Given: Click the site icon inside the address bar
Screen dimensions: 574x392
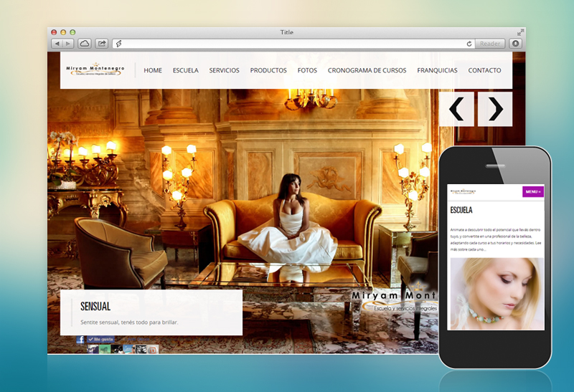Looking at the screenshot, I should tap(119, 44).
